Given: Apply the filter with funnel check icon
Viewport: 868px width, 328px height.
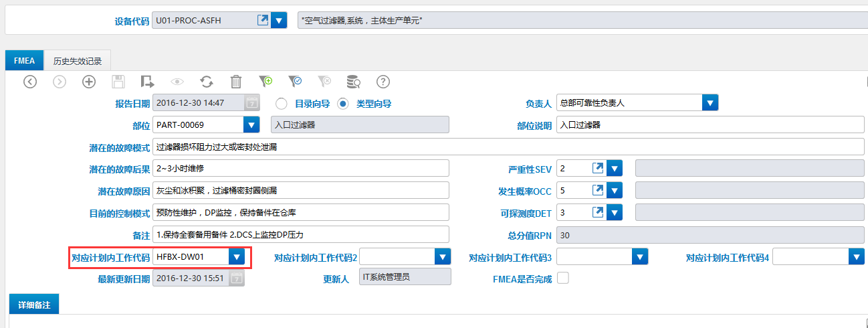Looking at the screenshot, I should coord(295,82).
